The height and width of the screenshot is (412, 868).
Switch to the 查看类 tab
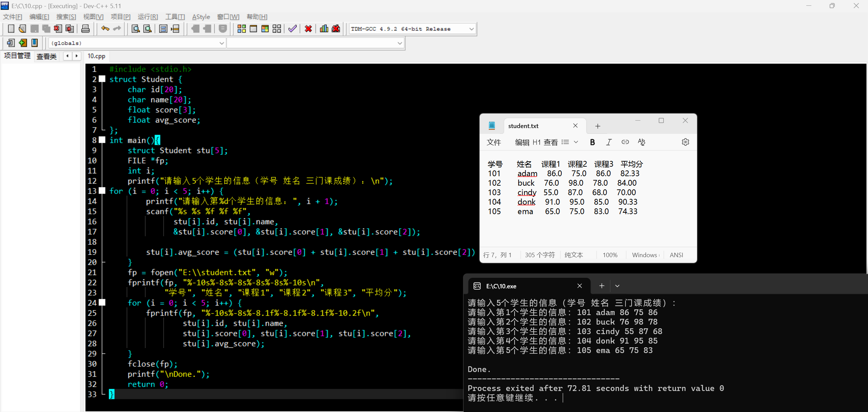tap(46, 56)
